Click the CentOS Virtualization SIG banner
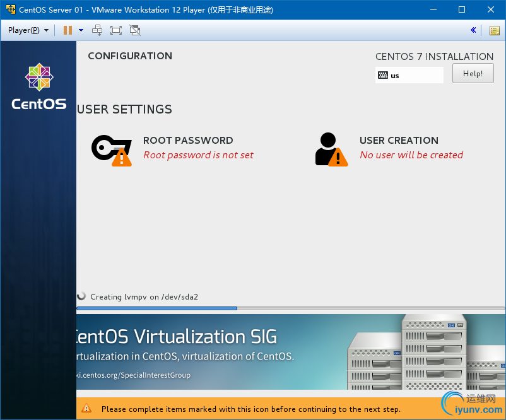Screen dimensions: 506x420 [x=290, y=352]
